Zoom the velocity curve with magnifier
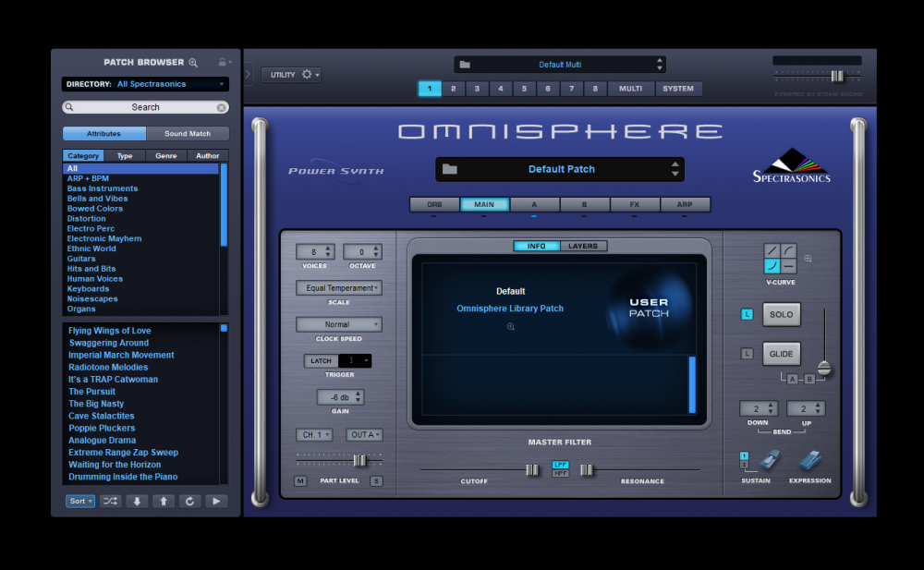The height and width of the screenshot is (570, 924). coord(808,259)
